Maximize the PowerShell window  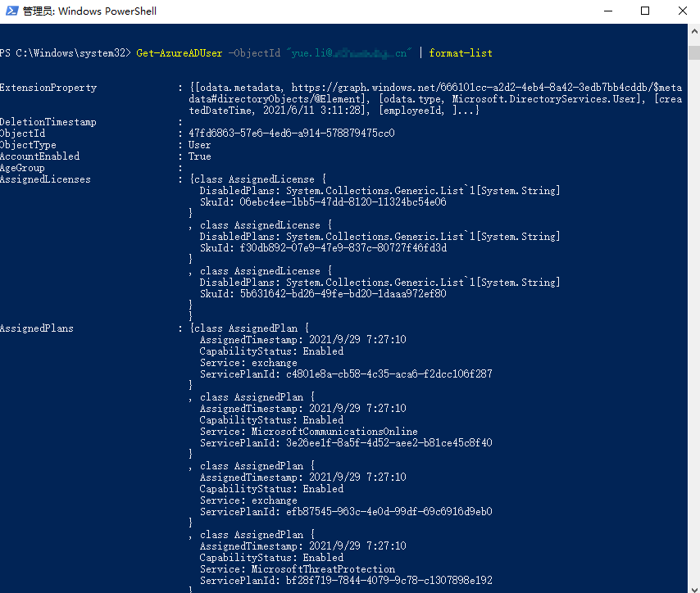pos(645,11)
